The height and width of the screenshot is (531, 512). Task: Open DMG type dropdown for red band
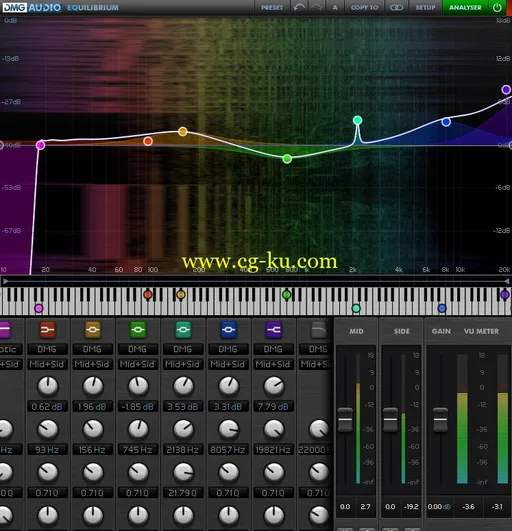(x=47, y=349)
